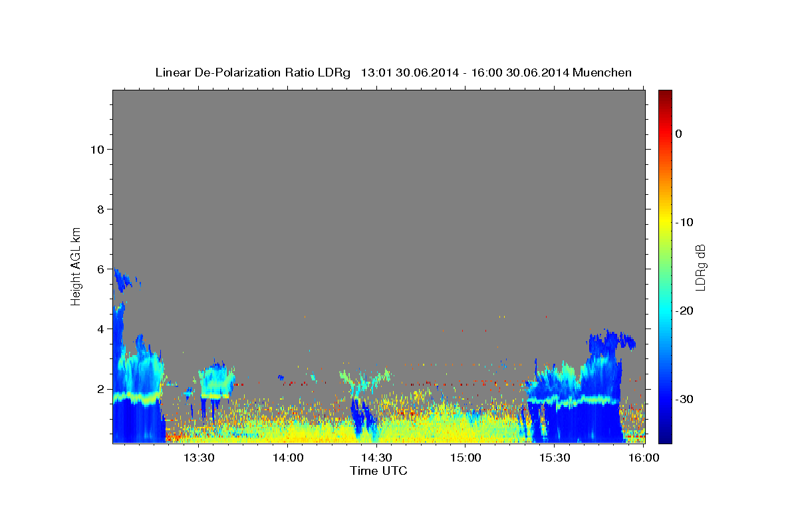This screenshot has width=798, height=532.
Task: Click the date range "13:01 30.06.2014 - 16:00 30.06.2014"
Action: [x=465, y=72]
